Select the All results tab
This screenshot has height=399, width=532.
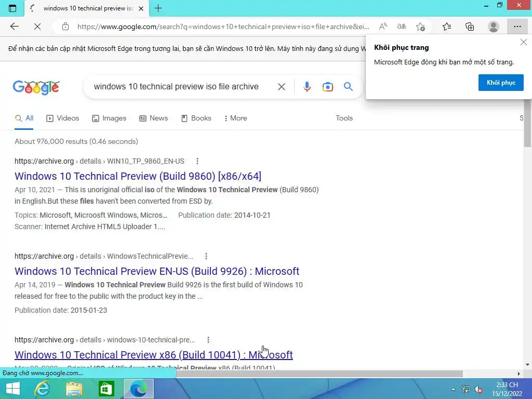pyautogui.click(x=24, y=118)
